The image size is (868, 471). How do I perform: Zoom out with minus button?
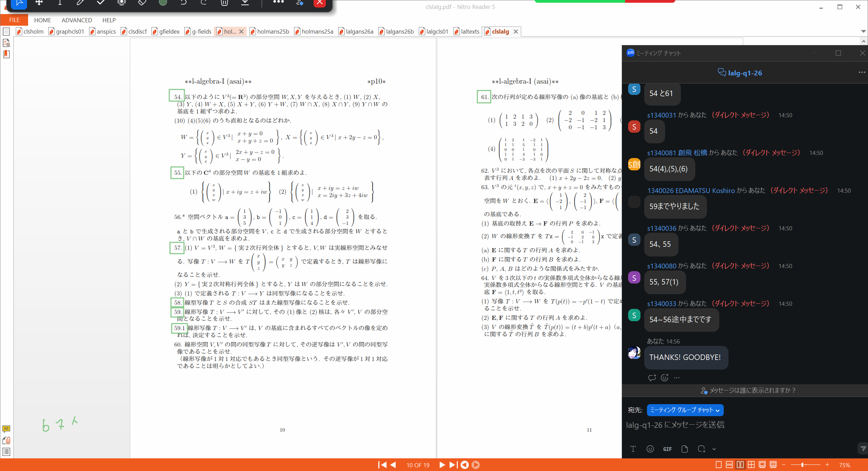(784, 465)
